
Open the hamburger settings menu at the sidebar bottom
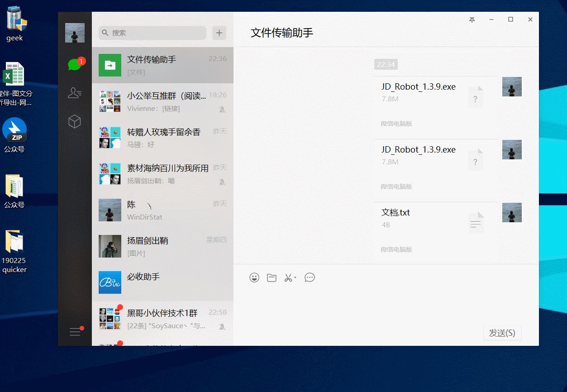(75, 332)
